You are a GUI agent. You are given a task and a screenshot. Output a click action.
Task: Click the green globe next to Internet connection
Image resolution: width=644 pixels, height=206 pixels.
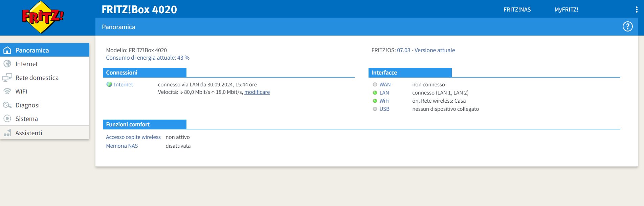[109, 84]
